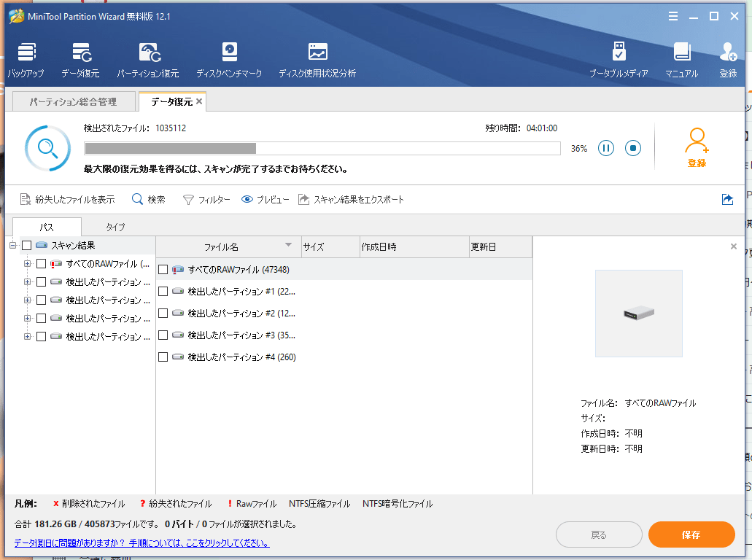Sort by サイズ column header
Image resolution: width=752 pixels, height=560 pixels.
point(330,247)
